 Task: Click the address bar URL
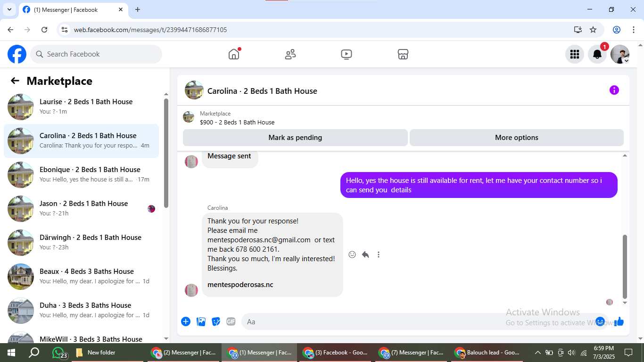tap(150, 30)
